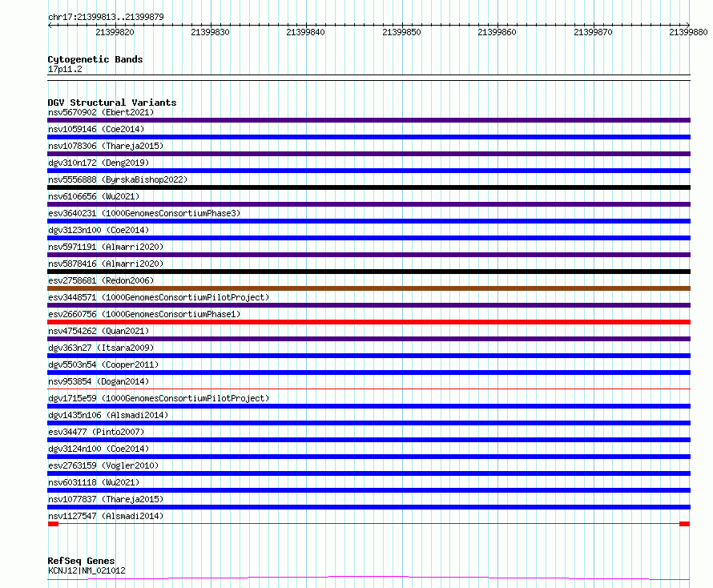Click the Cytogenetic Bands track header
This screenshot has height=588, width=713.
(95, 59)
